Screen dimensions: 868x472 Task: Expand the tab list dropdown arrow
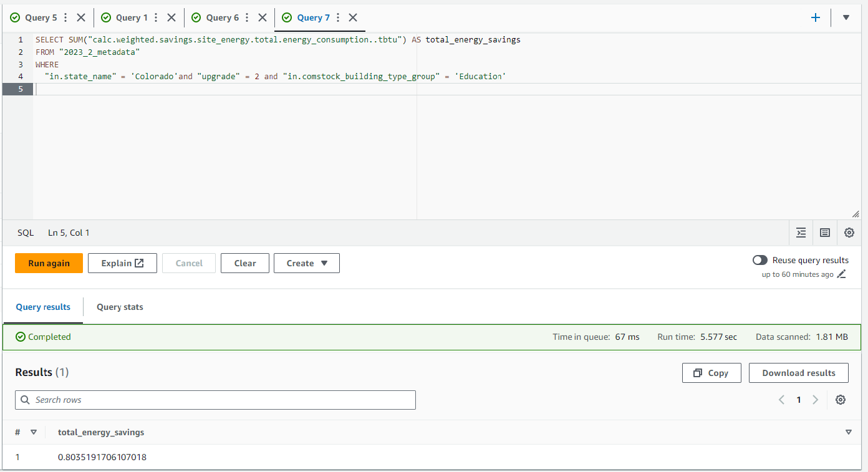pos(846,17)
